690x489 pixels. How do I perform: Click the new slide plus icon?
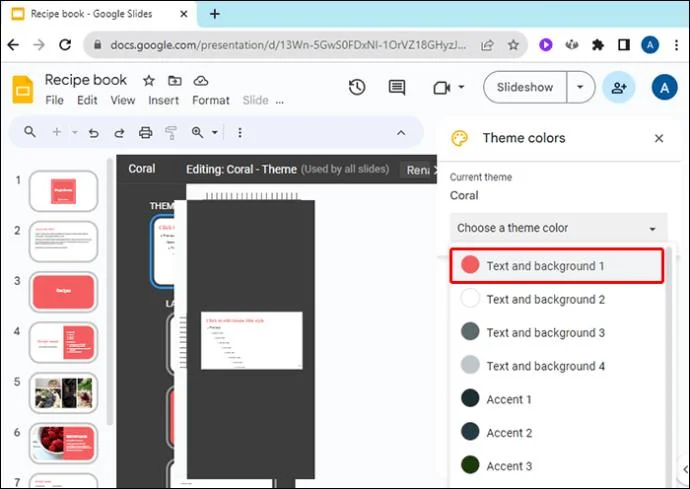57,132
